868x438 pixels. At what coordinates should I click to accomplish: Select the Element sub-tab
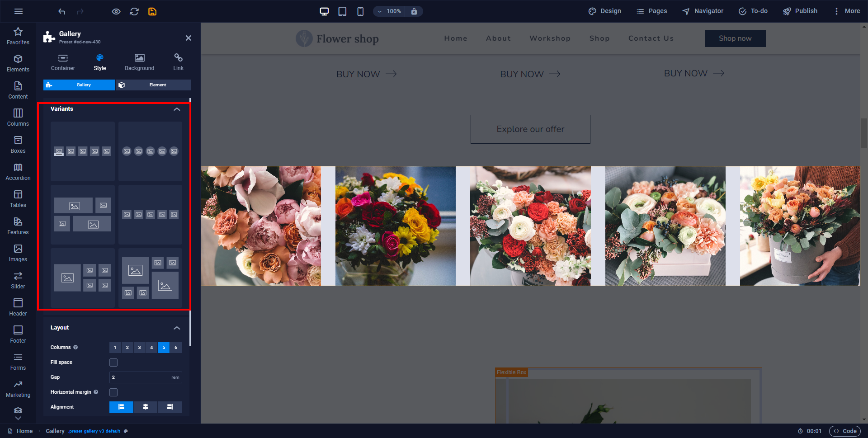(x=153, y=85)
